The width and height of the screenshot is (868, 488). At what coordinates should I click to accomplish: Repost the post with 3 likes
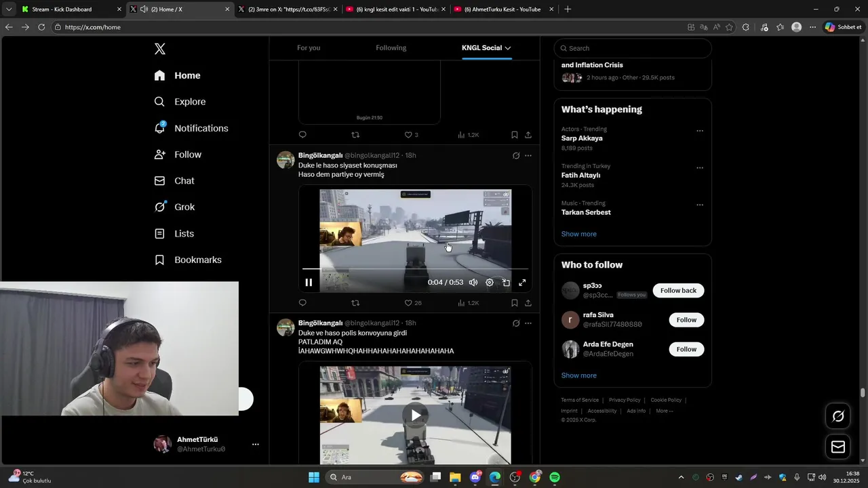click(x=355, y=135)
